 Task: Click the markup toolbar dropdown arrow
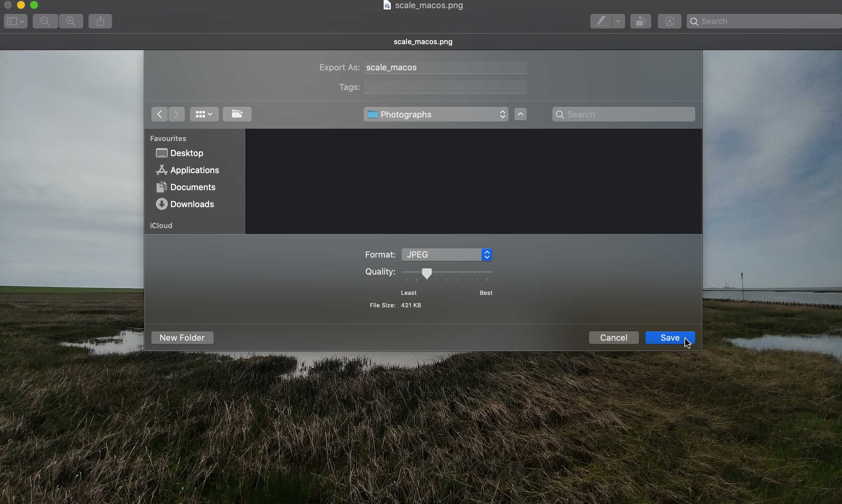point(617,21)
